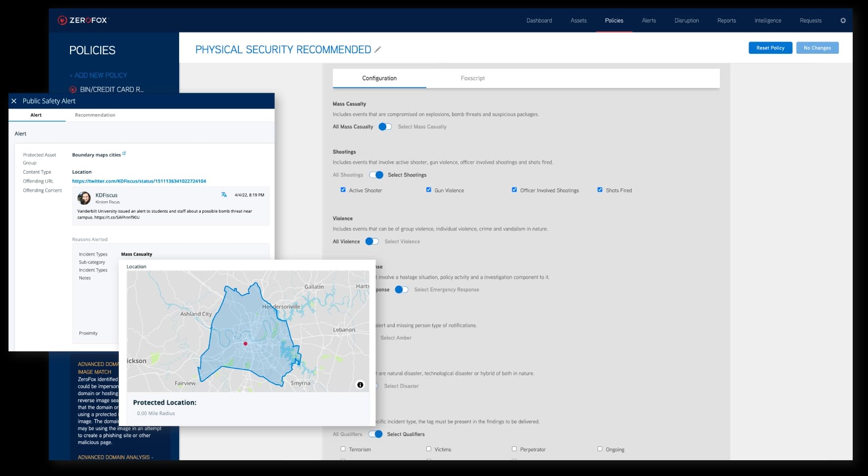Close the Public Safety Alert panel
868x476 pixels.
14,101
